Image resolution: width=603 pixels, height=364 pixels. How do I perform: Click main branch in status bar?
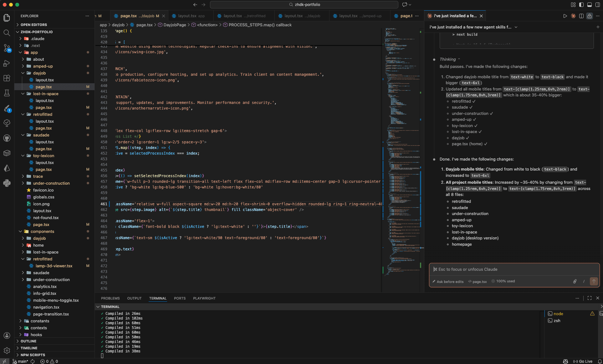(x=21, y=361)
